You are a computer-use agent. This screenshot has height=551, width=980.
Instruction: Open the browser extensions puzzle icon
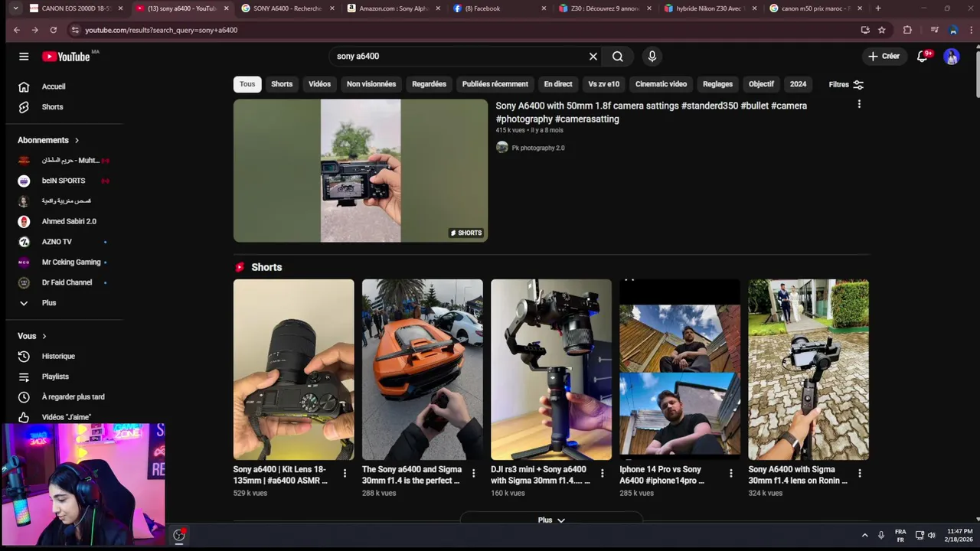coord(907,30)
